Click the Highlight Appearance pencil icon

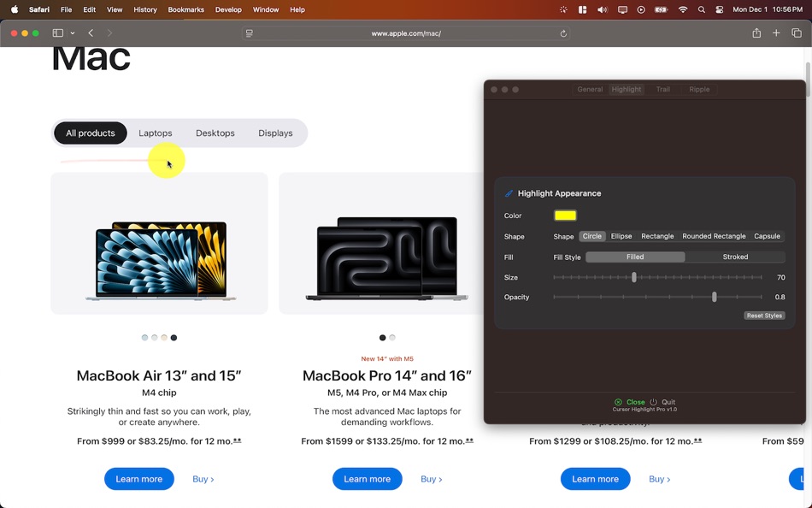[x=509, y=193]
